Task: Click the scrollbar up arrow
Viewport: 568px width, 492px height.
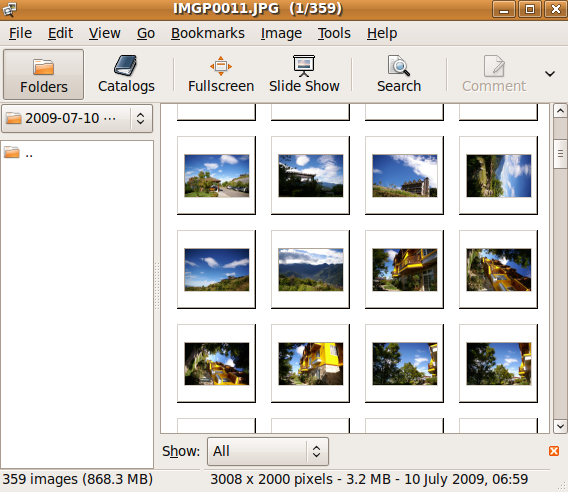Action: tap(560, 111)
